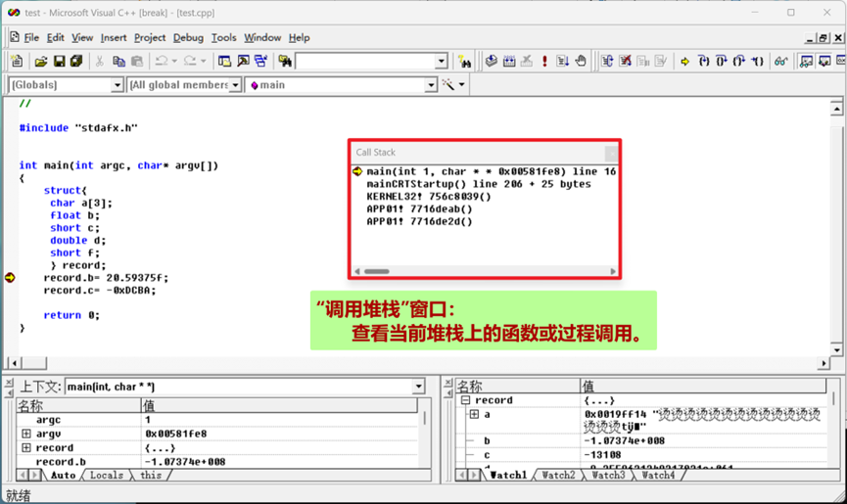Open the Window menu
This screenshot has width=847, height=504.
[262, 38]
